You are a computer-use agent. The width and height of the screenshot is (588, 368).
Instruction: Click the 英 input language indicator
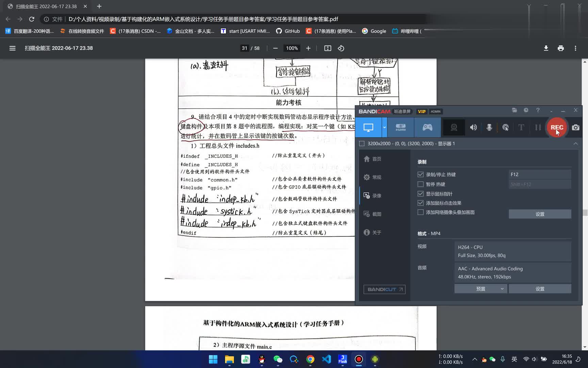pyautogui.click(x=514, y=359)
